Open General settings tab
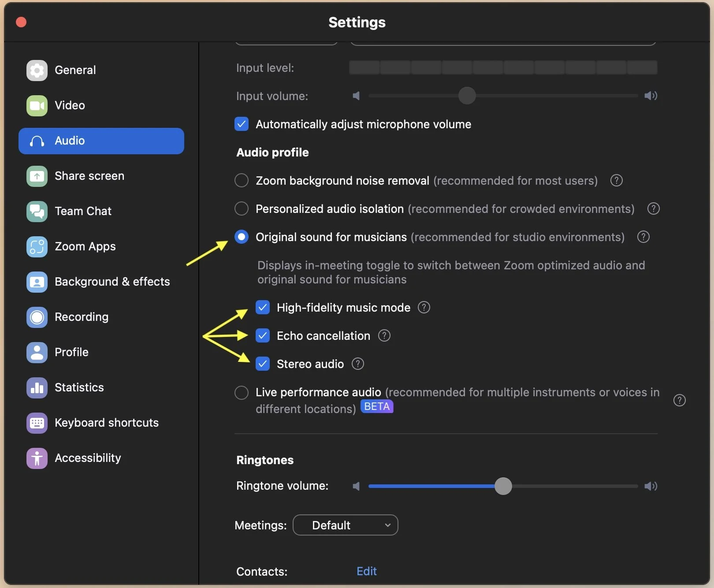 pyautogui.click(x=101, y=70)
